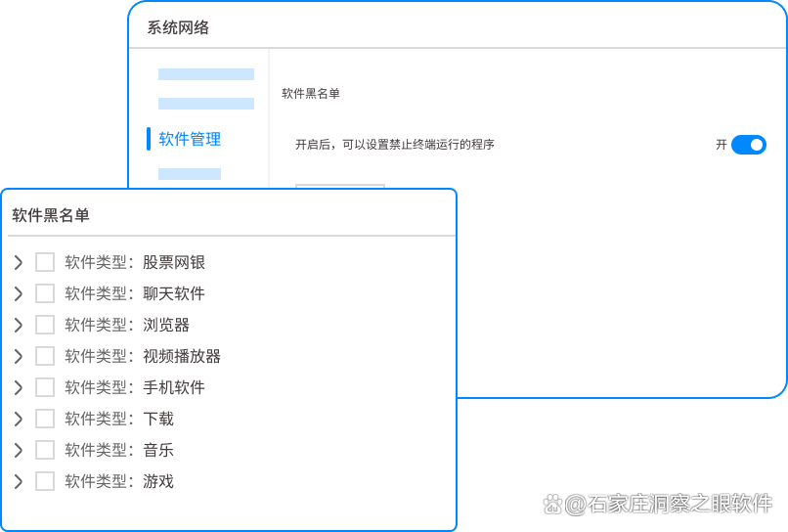
Task: Check the 下载 software type checkbox
Action: coord(45,419)
